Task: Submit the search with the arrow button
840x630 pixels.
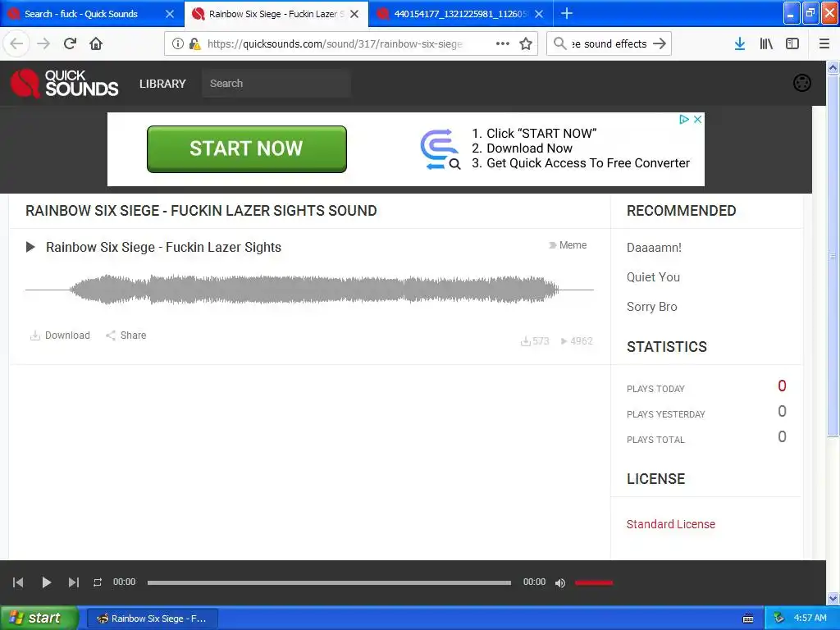Action: (660, 43)
